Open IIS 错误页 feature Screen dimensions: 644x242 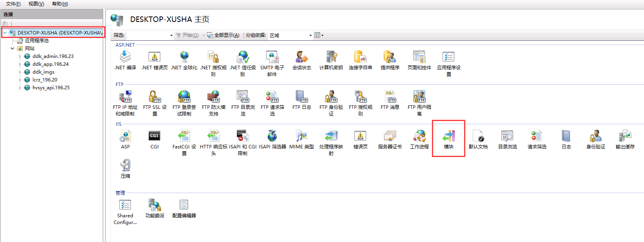click(361, 140)
